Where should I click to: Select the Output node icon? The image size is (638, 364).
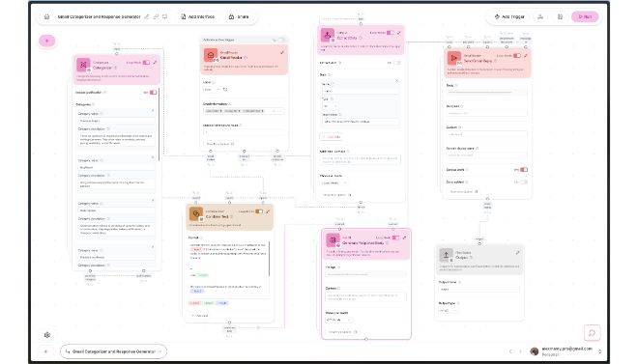pyautogui.click(x=446, y=255)
